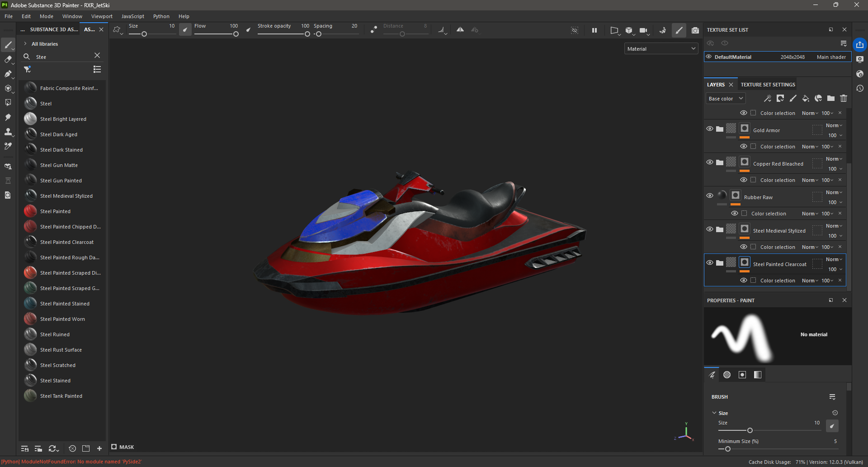Click the screenshot camera icon at toolbar end
The width and height of the screenshot is (868, 467).
click(695, 30)
